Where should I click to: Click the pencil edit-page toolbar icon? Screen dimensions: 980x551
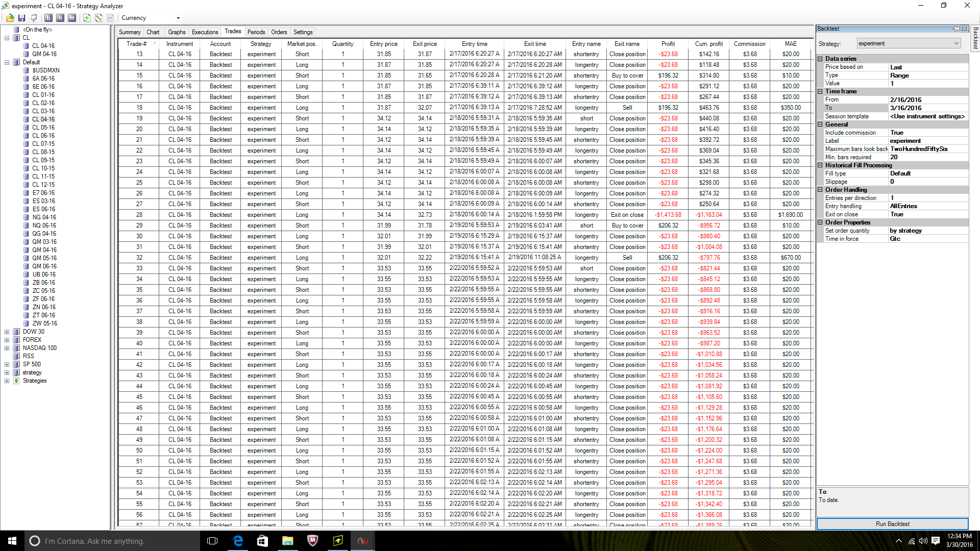[x=99, y=18]
